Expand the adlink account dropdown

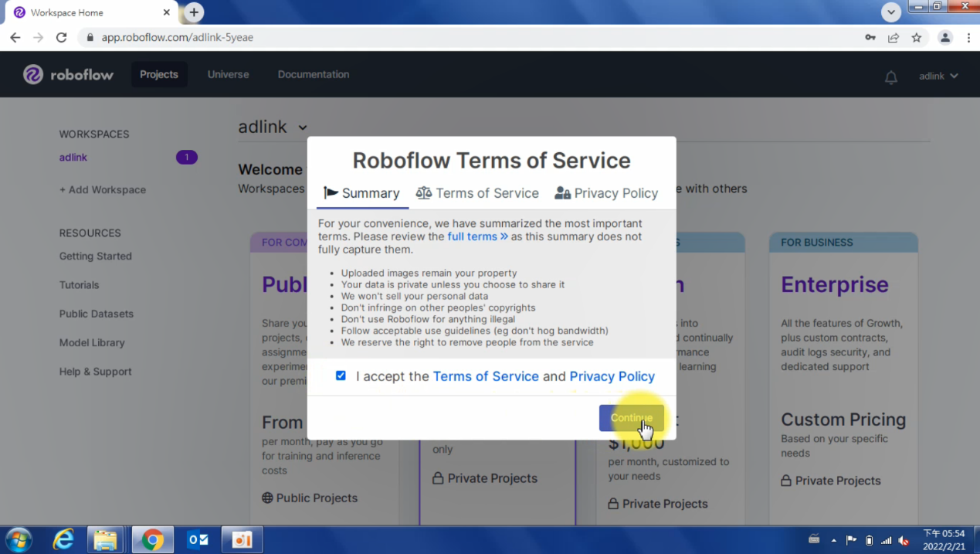938,76
